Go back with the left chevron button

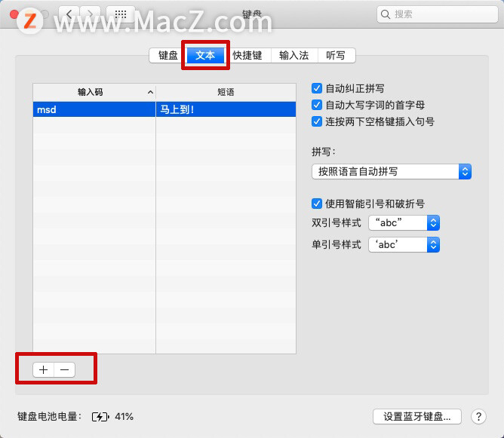tap(69, 14)
